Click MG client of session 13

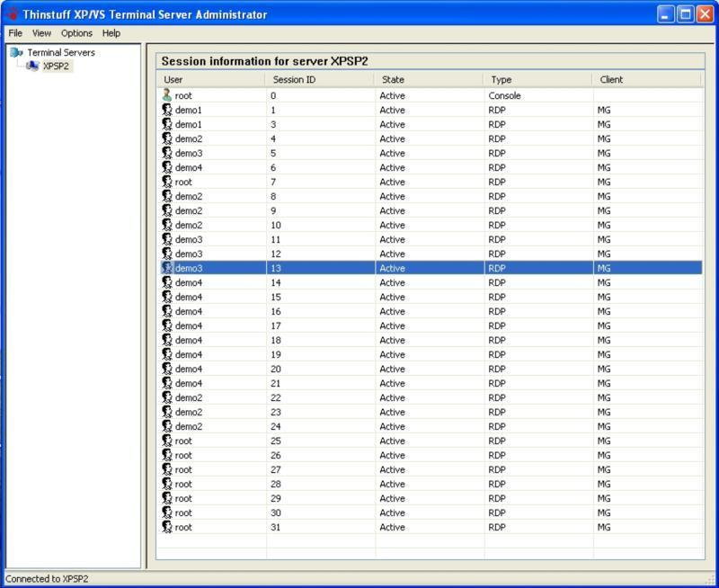[x=604, y=268]
